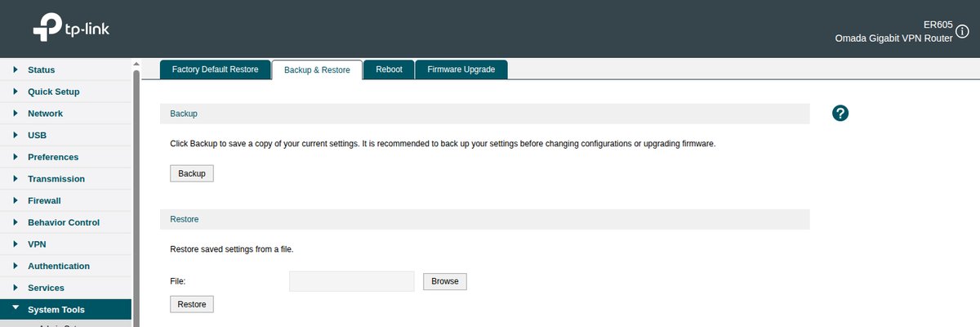Go to Firmware Upgrade tab
Viewport: 980px width, 327px height.
(x=461, y=69)
